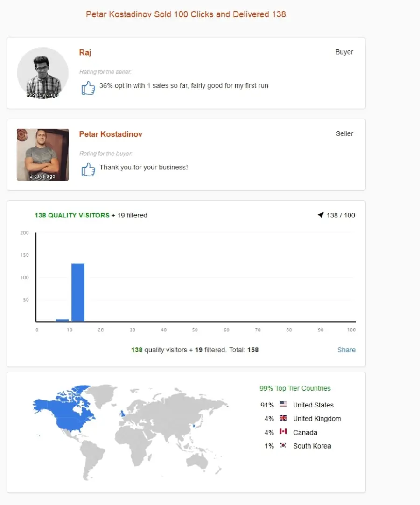Click the Canada flag icon
Image resolution: width=420 pixels, height=505 pixels.
(283, 431)
